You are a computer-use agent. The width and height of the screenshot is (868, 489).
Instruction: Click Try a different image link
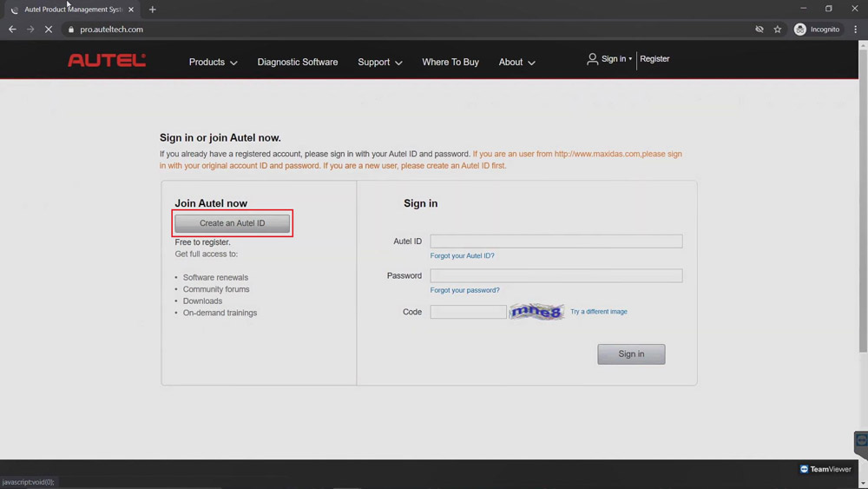[x=598, y=312]
